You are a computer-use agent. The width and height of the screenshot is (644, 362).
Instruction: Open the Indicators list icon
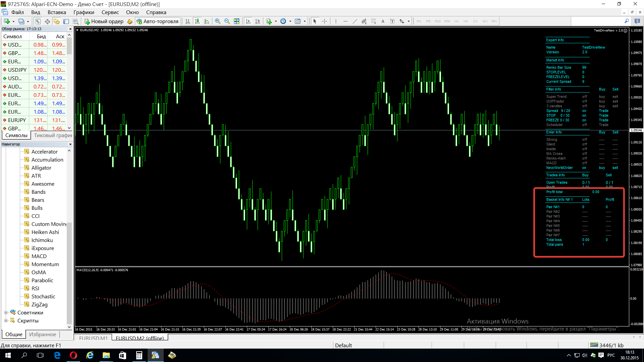pyautogui.click(x=269, y=21)
